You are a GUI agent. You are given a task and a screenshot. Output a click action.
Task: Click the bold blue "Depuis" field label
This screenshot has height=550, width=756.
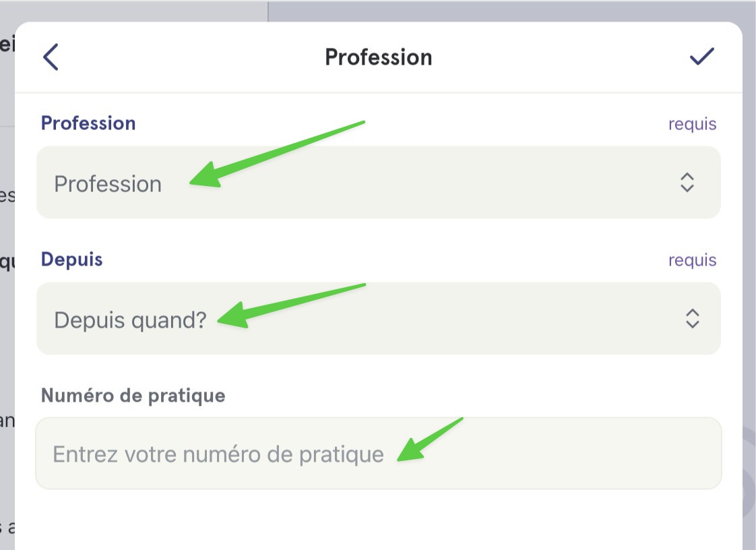(x=72, y=259)
